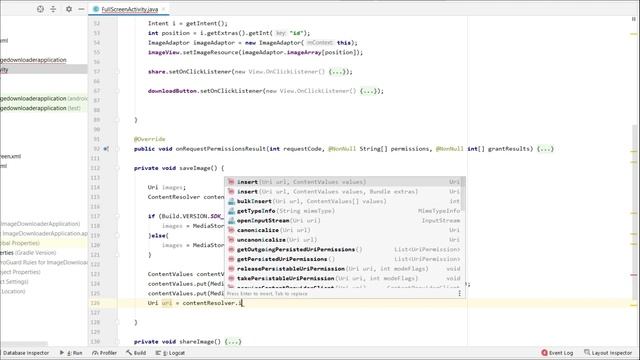
Task: Pick the getTypeInfo completion suggestion
Action: pyautogui.click(x=344, y=211)
